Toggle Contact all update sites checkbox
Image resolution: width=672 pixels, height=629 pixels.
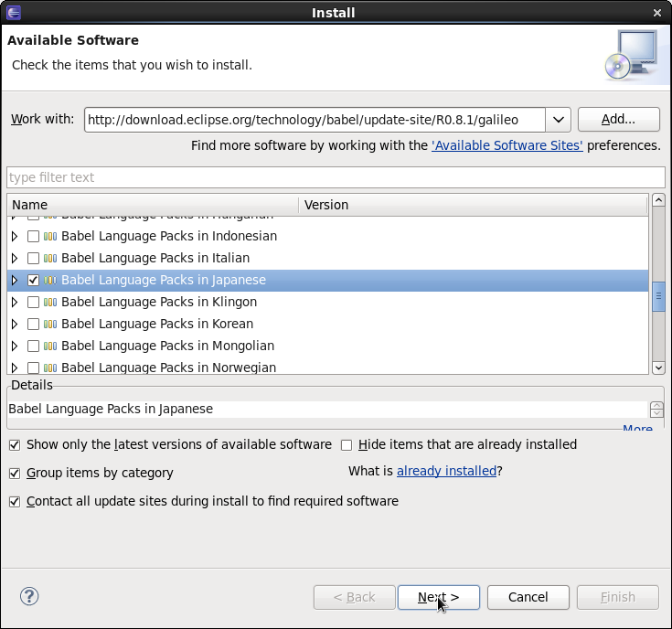(15, 502)
